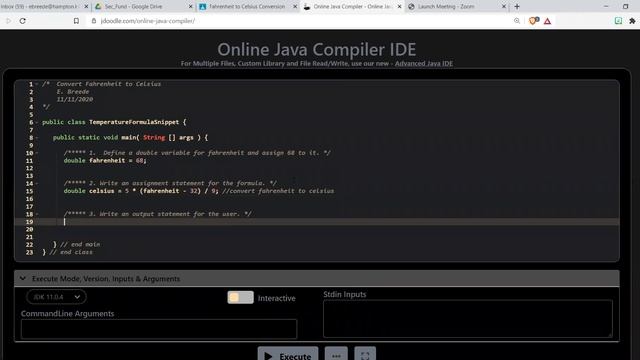640x360 pixels.
Task: Click the line 'double fahrenheit = 68;'
Action: coord(105,160)
